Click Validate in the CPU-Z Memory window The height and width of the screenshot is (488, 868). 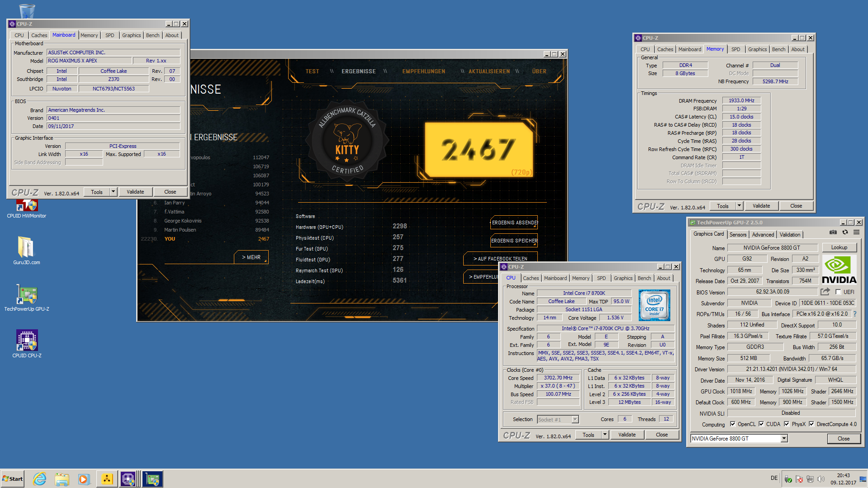pos(761,206)
